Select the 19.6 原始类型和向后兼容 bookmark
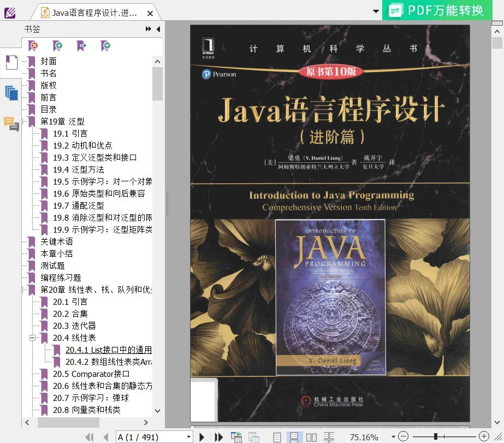 point(99,193)
